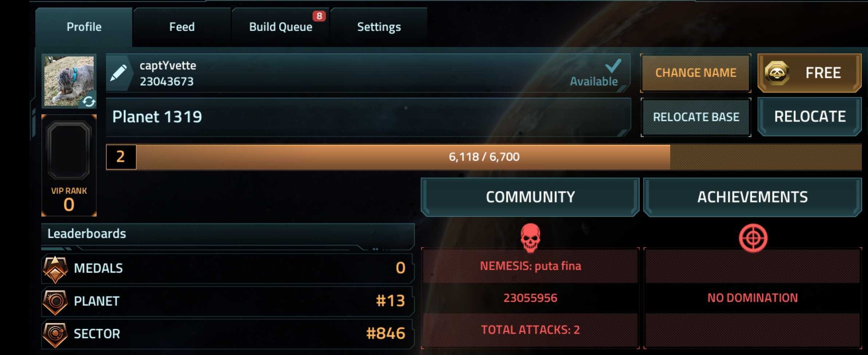Open the COMMUNITY section
Image resolution: width=868 pixels, height=355 pixels.
(530, 197)
